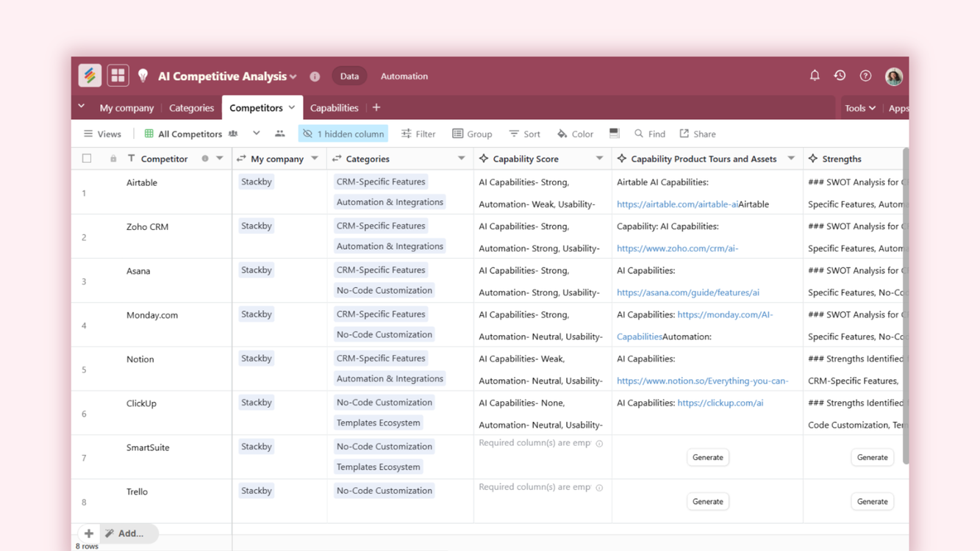Adjust row height using the row-height control
Screen dimensions: 980x551
pos(614,133)
